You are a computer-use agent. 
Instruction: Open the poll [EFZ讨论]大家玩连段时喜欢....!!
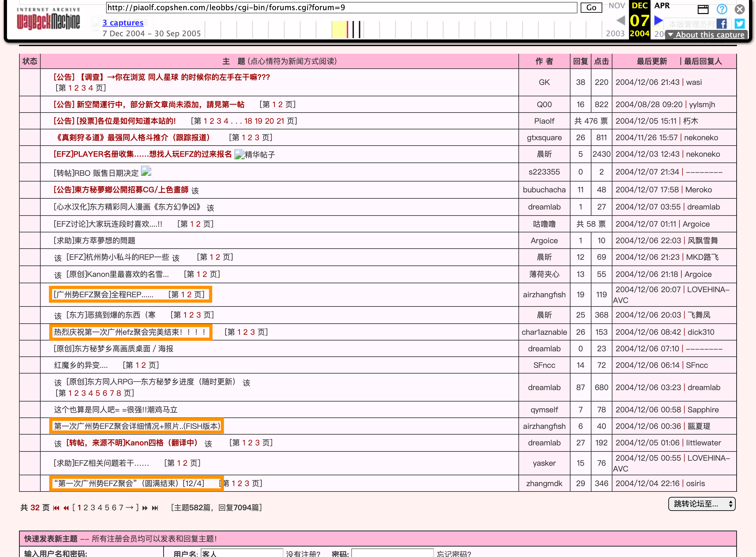108,224
